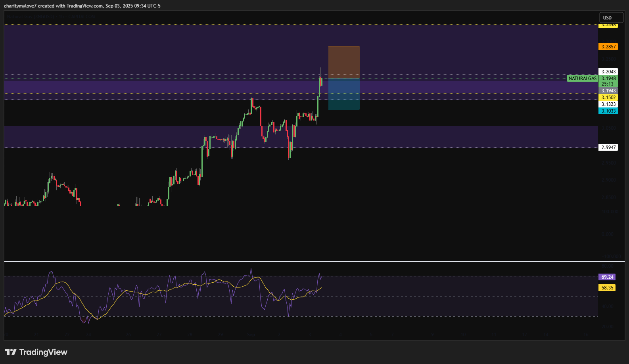Select the cyan 3.1033 target price label

608,111
